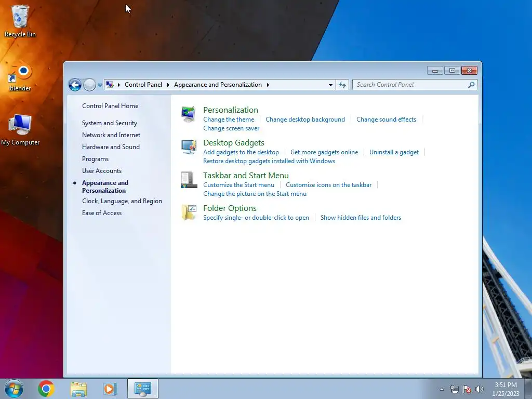Open the Action Center flag icon
The height and width of the screenshot is (399, 532).
click(467, 389)
